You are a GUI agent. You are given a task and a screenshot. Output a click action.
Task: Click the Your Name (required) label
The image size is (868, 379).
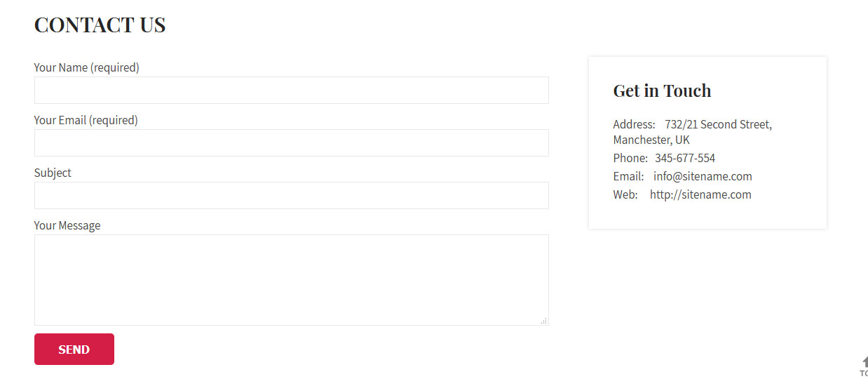(87, 67)
